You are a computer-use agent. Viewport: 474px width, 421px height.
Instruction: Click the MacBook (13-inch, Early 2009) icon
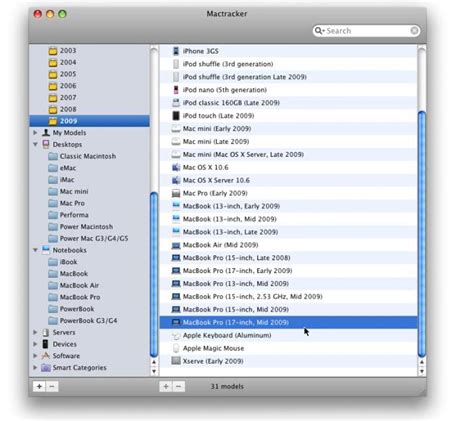coord(176,206)
